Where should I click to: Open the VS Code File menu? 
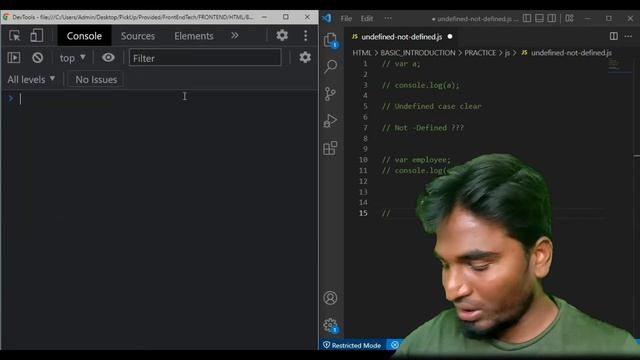pos(346,18)
